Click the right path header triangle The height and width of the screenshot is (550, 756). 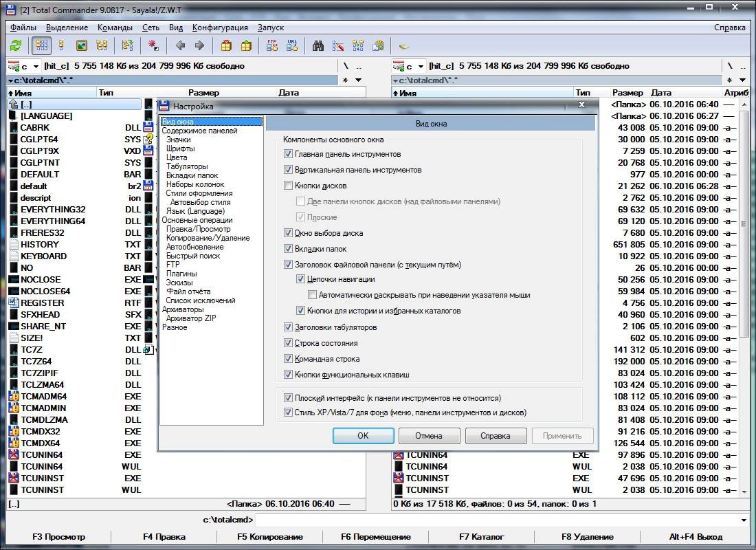point(395,80)
